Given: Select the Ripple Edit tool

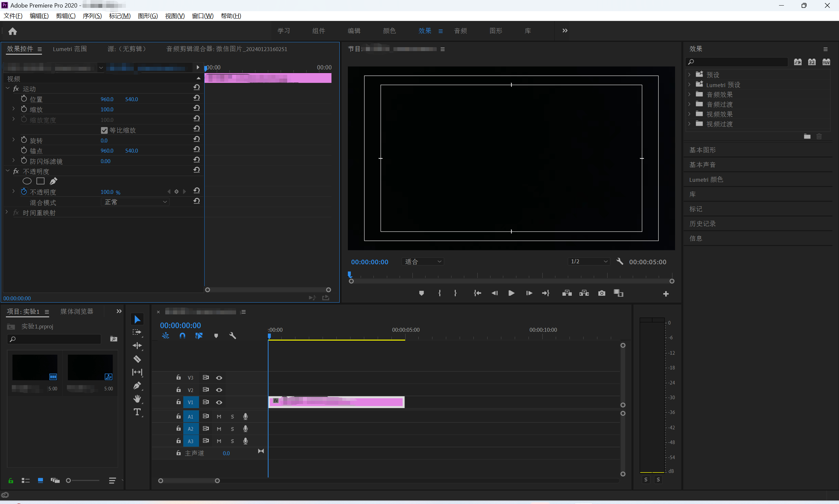Looking at the screenshot, I should click(137, 346).
